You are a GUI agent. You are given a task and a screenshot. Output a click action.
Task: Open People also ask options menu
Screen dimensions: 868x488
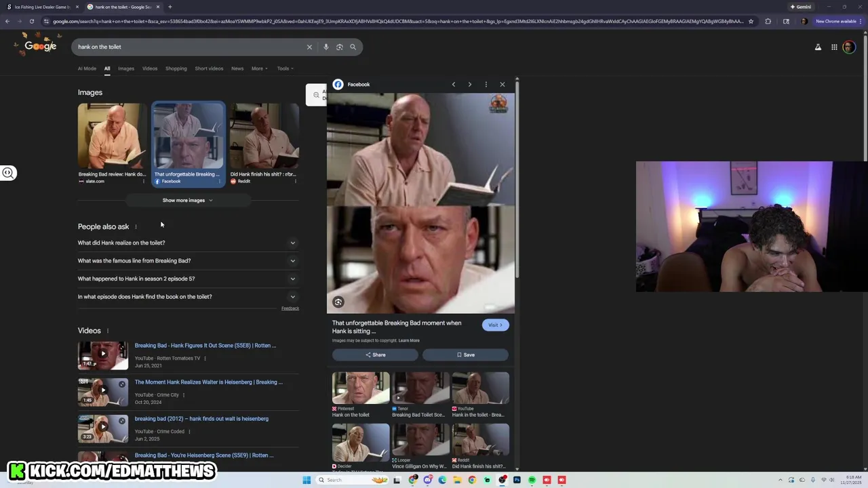pyautogui.click(x=136, y=226)
